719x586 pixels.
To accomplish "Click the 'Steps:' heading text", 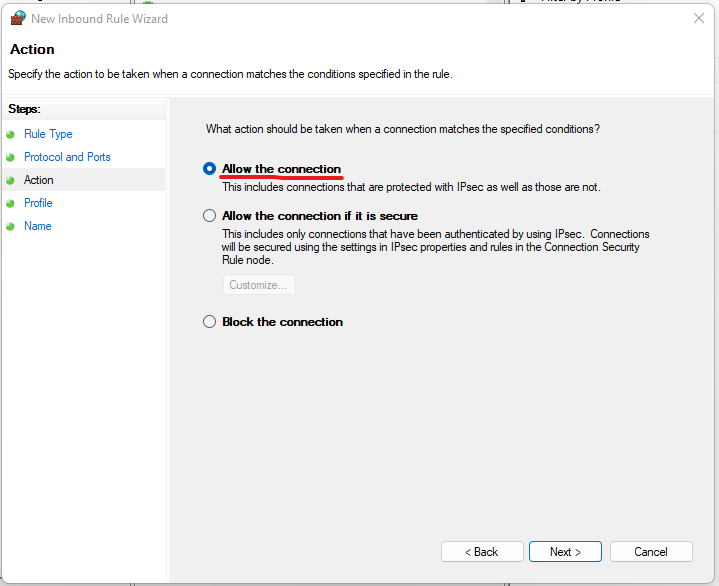I will point(24,109).
